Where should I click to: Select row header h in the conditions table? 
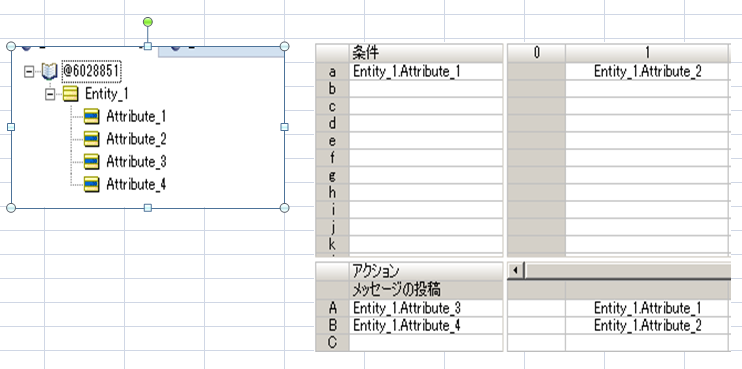coord(332,193)
